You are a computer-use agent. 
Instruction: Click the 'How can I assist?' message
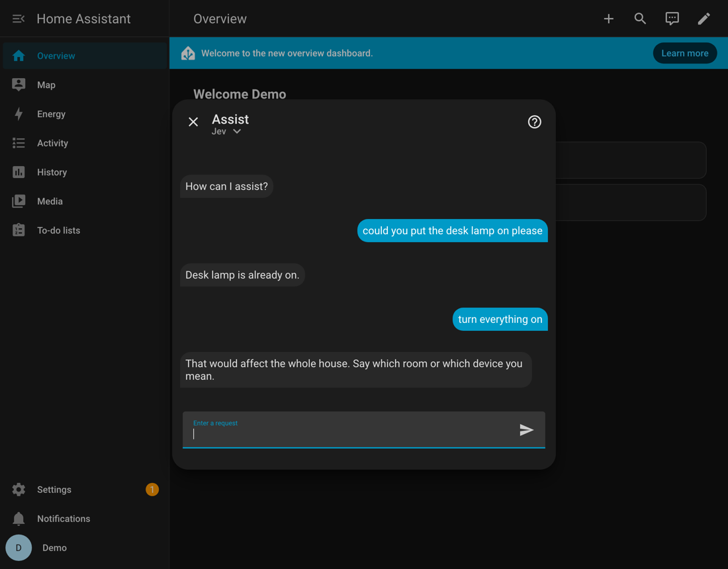tap(226, 186)
